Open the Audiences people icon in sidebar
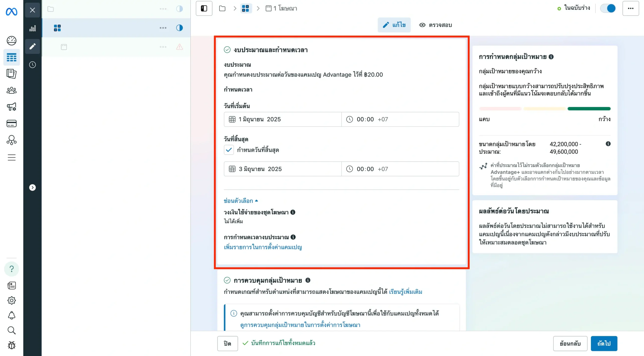The width and height of the screenshot is (644, 356). coord(12,90)
